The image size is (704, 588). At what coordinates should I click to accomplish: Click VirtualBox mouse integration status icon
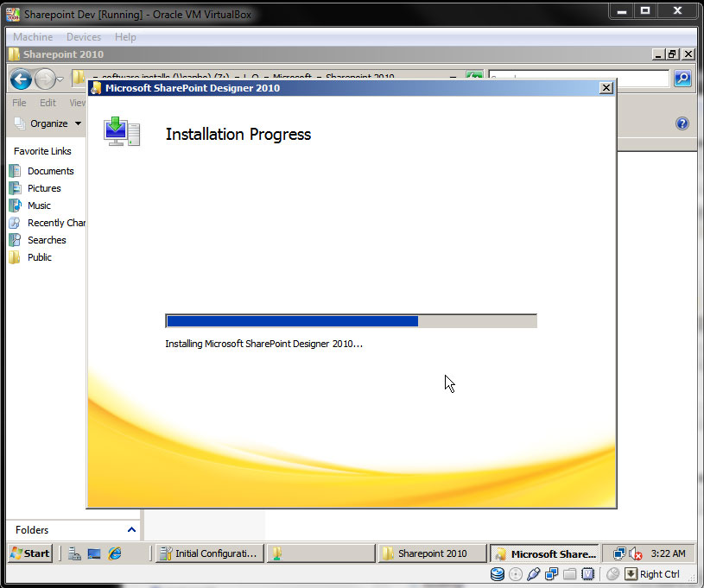click(612, 574)
